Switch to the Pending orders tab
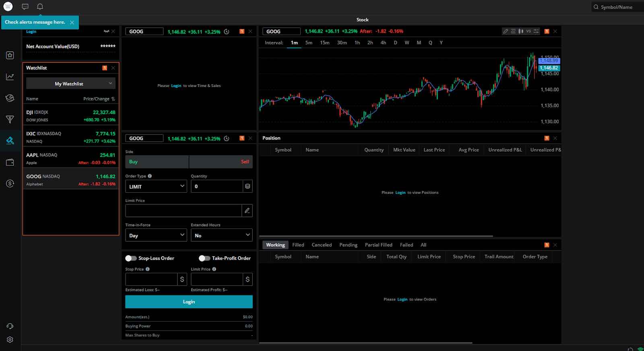The image size is (644, 351). [x=348, y=245]
